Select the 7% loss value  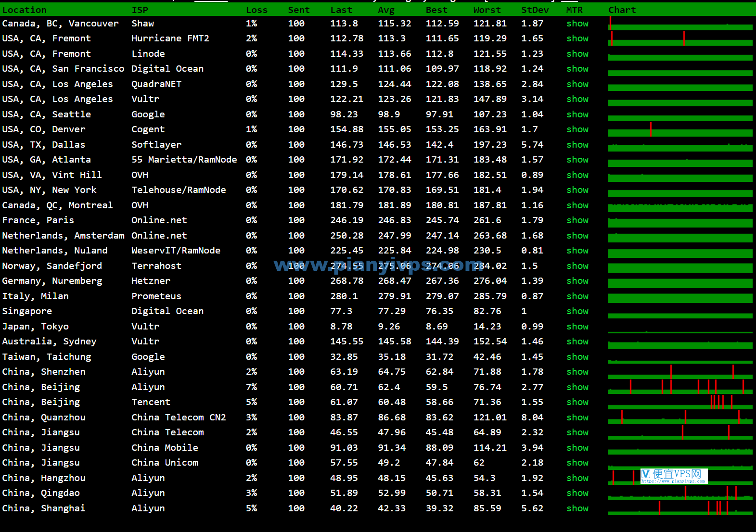[251, 387]
